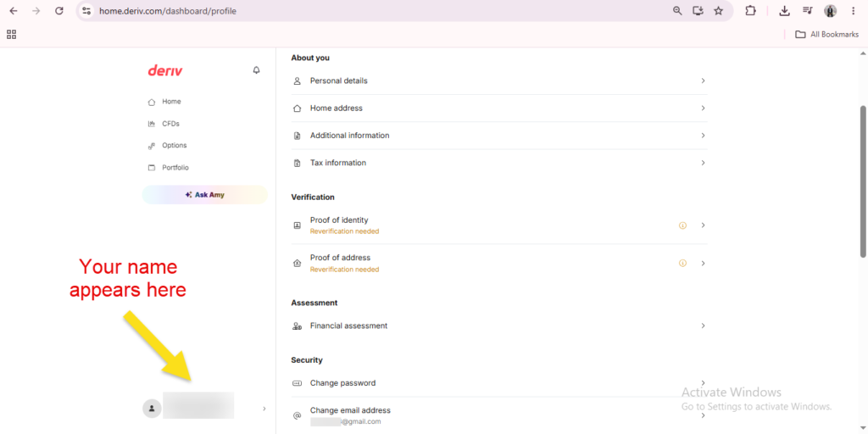Open Home address settings
The height and width of the screenshot is (434, 868).
click(x=499, y=108)
